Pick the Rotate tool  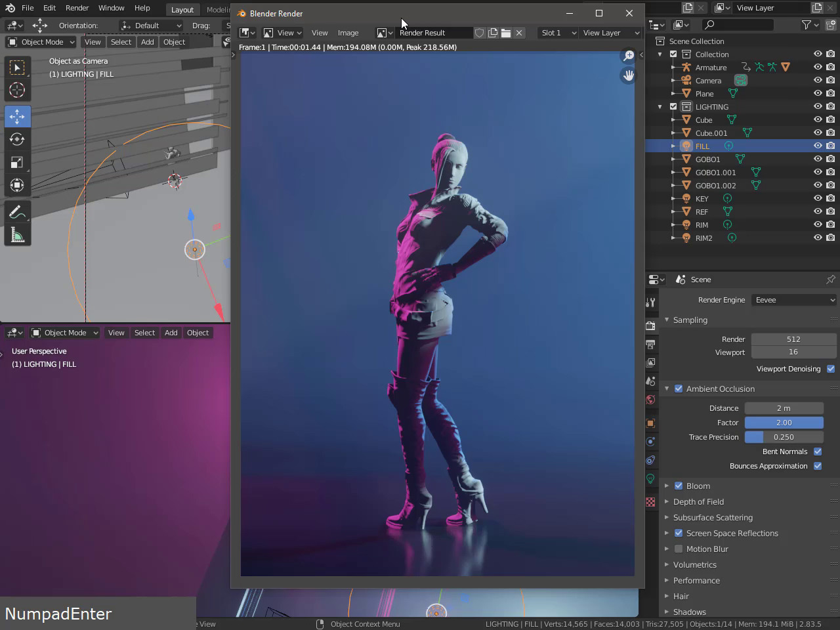[17, 139]
